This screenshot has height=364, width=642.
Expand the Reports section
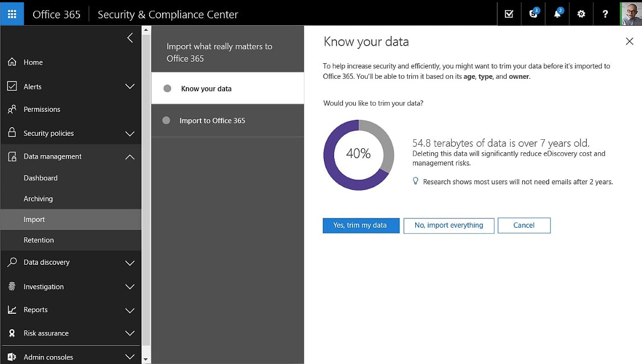tap(130, 310)
